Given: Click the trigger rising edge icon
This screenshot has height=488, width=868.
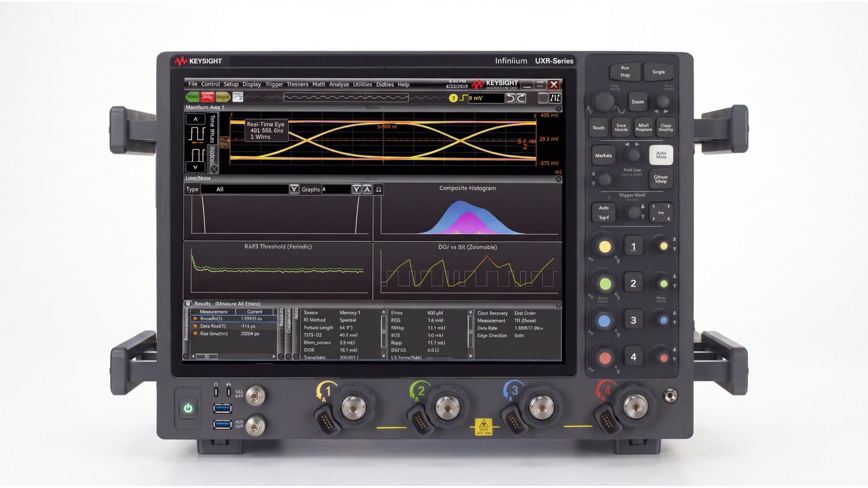Looking at the screenshot, I should click(x=463, y=98).
